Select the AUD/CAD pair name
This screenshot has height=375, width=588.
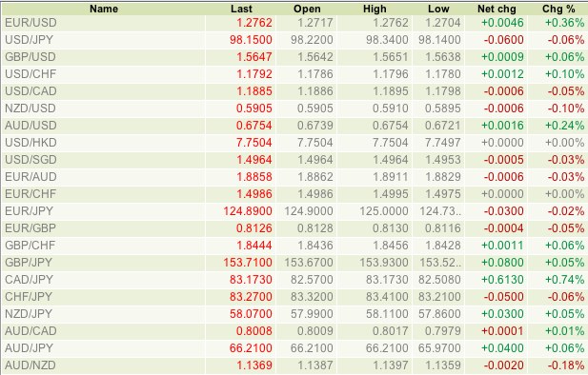point(30,331)
